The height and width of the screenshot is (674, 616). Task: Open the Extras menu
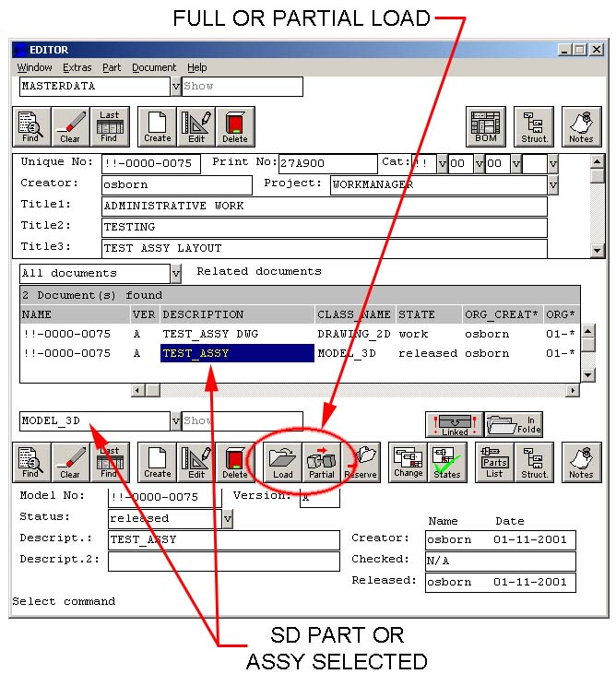(77, 67)
